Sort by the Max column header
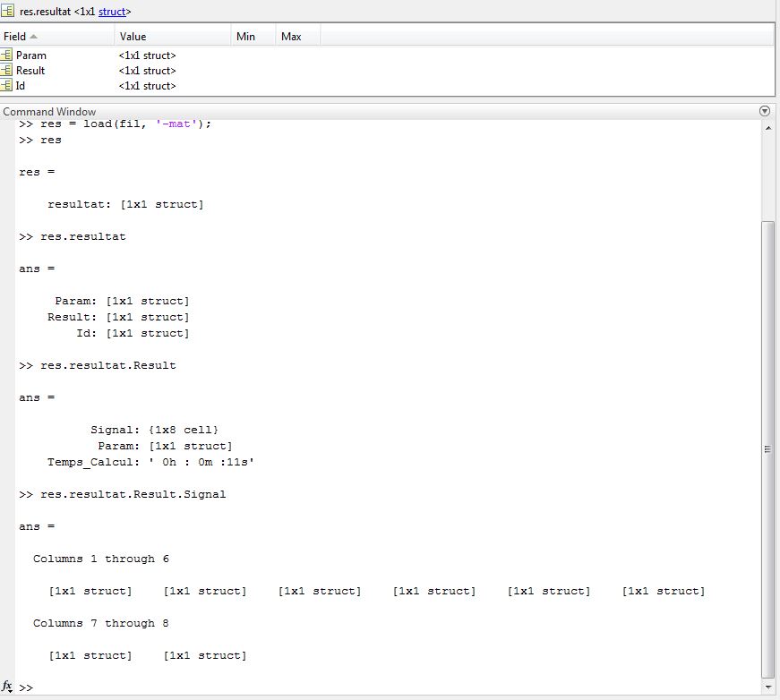The image size is (780, 700). click(297, 37)
